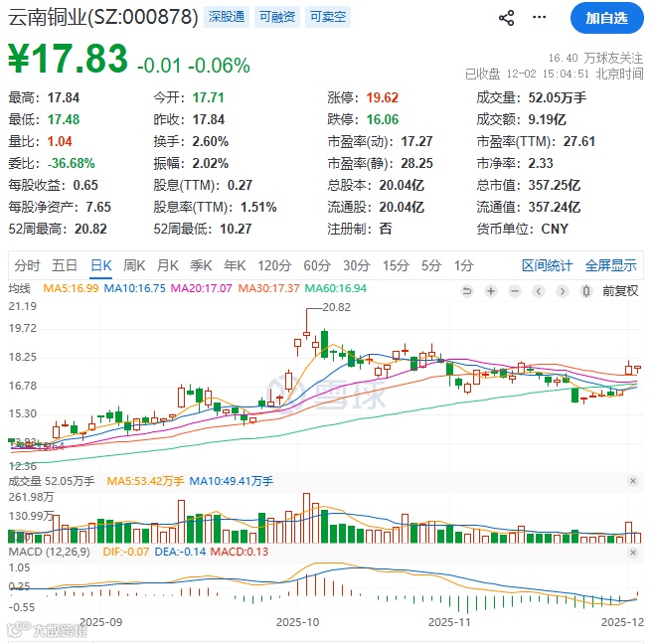Click the 52周最低 10.27 value
654x644 pixels.
[x=236, y=229]
